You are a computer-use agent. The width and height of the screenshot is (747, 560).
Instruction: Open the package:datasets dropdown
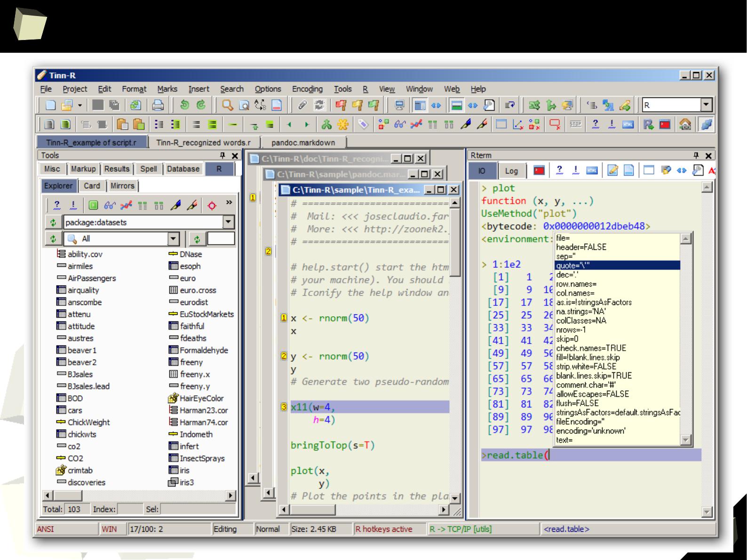tap(229, 222)
